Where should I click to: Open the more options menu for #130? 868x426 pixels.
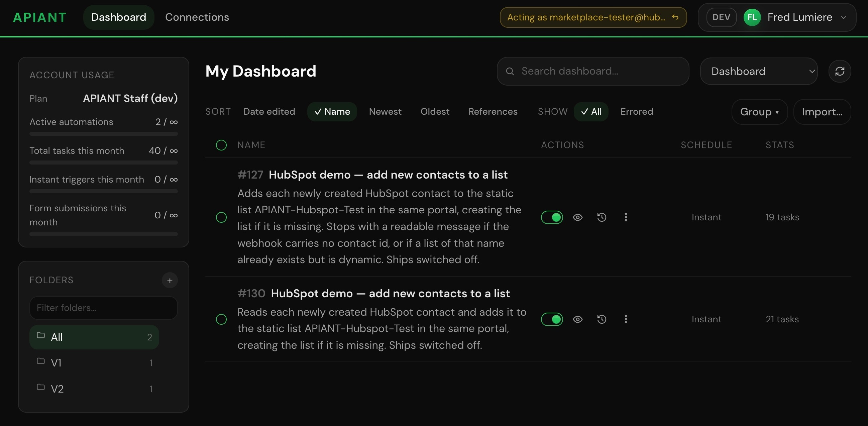click(x=626, y=319)
